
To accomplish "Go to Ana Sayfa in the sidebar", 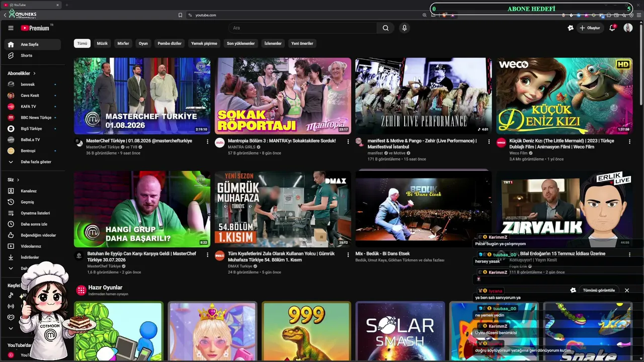I will click(x=33, y=44).
